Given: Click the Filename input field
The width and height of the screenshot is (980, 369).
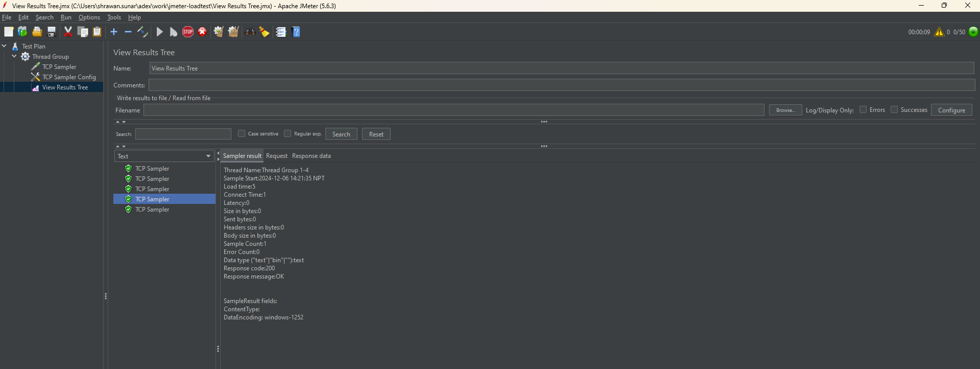Looking at the screenshot, I should [453, 110].
